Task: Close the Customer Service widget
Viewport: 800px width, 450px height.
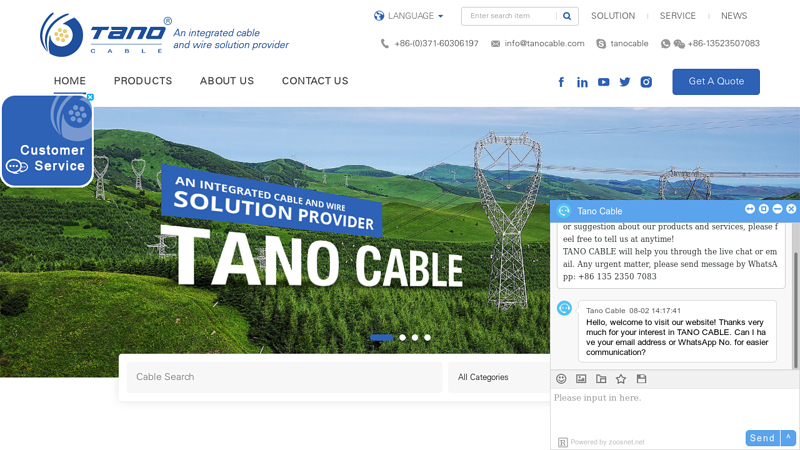Action: point(90,97)
